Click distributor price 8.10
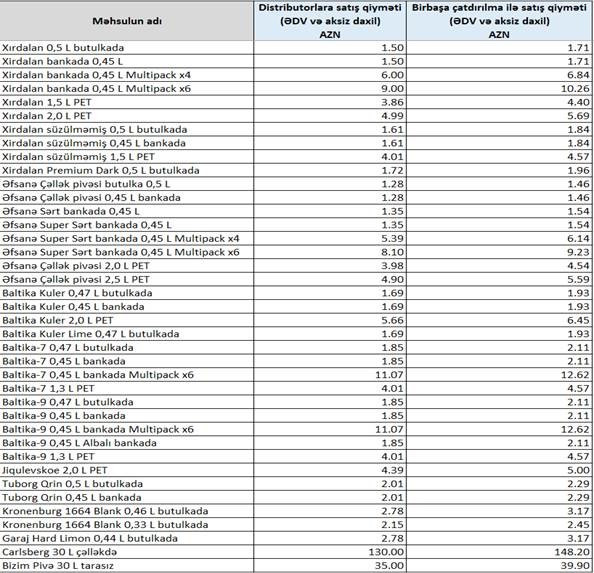Image resolution: width=594 pixels, height=573 pixels. (x=330, y=252)
